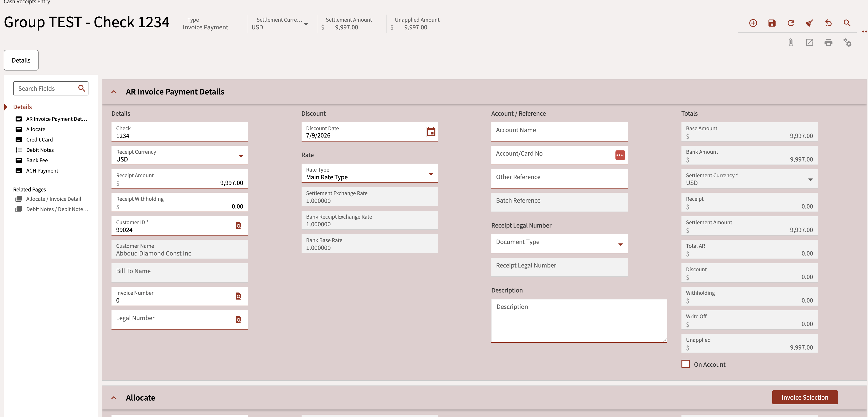
Task: Click the Search Fields magnifier icon
Action: pos(82,88)
